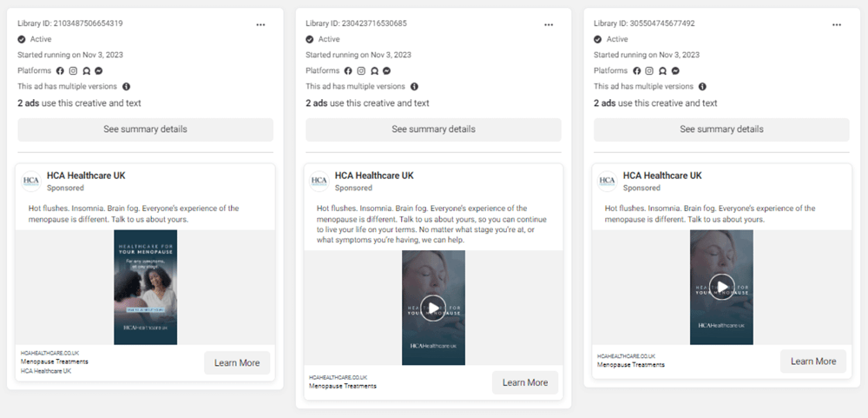Image resolution: width=868 pixels, height=418 pixels.
Task: Click HCAHEALTHCARE.CO.UK domain in third ad
Action: (x=626, y=356)
